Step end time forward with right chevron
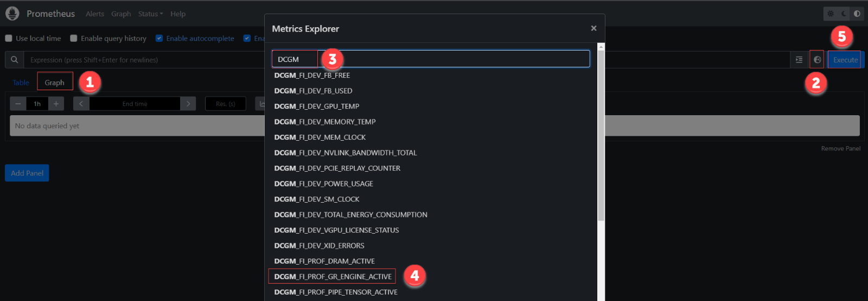Screen dimensions: 868x301 [188, 104]
